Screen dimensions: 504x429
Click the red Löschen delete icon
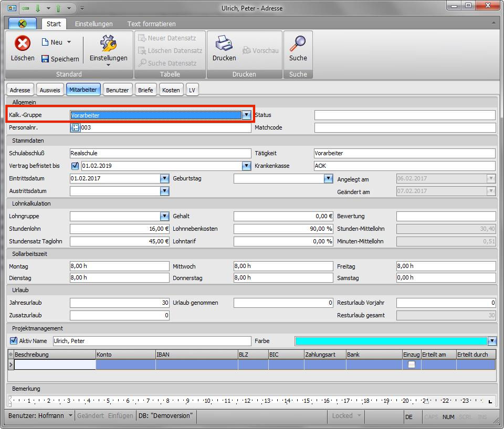coord(23,43)
